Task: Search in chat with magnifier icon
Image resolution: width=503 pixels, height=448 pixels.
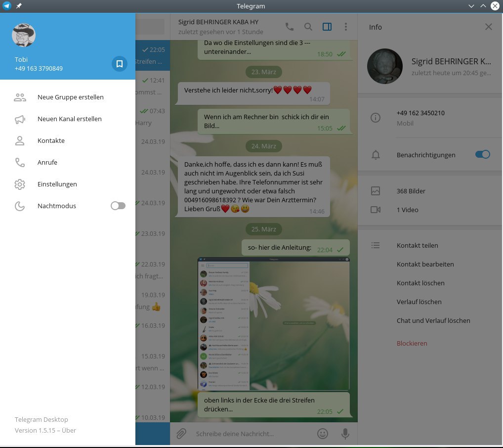Action: pos(308,27)
